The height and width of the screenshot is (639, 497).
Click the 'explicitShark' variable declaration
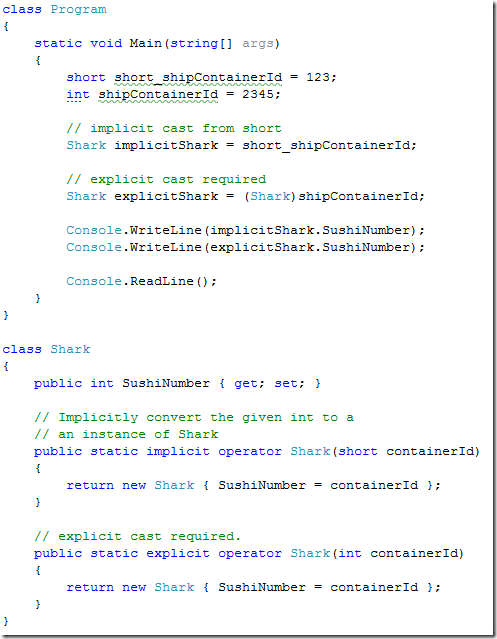pos(166,196)
